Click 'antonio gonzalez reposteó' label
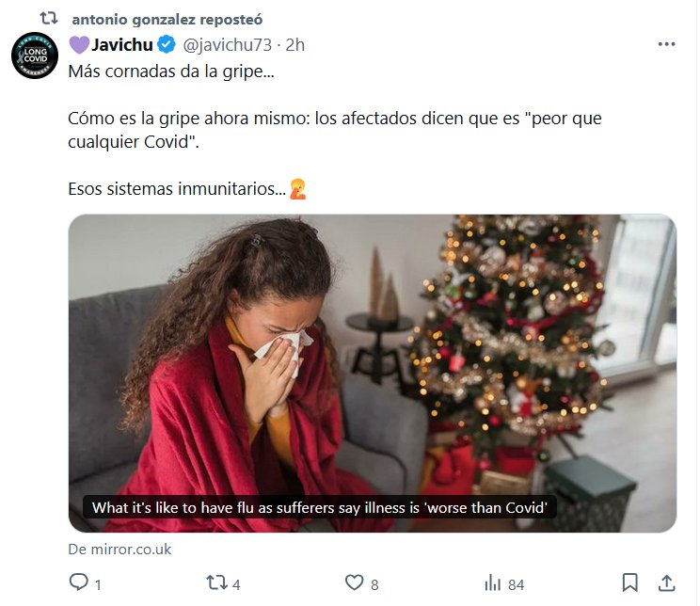 (167, 20)
